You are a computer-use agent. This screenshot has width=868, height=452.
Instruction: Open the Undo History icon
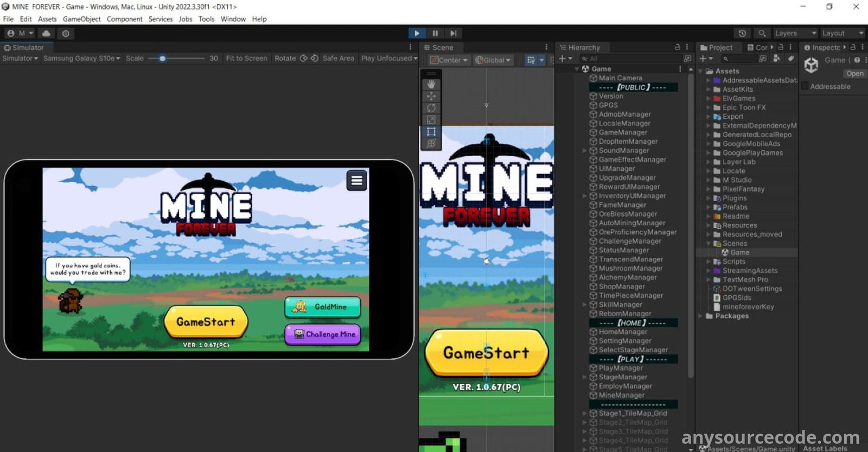tap(742, 33)
